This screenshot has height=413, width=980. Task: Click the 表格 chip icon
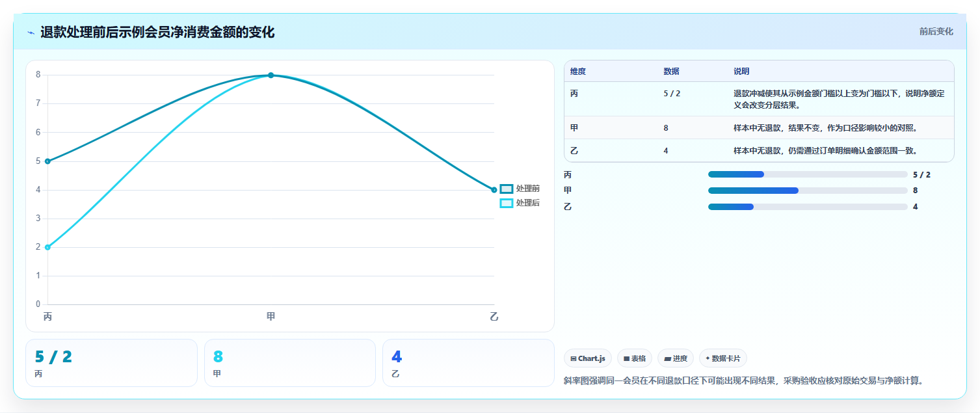point(627,358)
